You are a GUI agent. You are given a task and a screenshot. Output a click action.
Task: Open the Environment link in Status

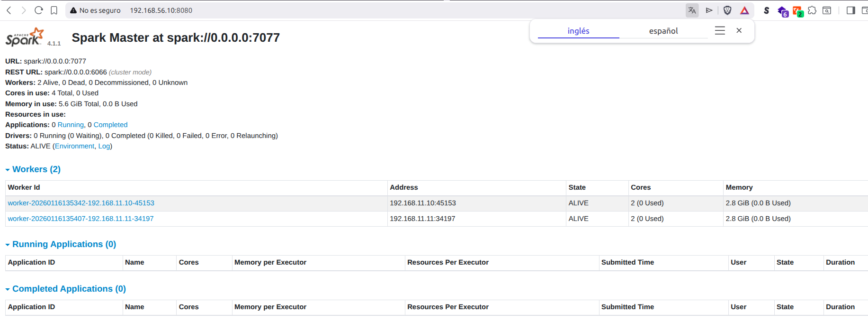(x=74, y=146)
